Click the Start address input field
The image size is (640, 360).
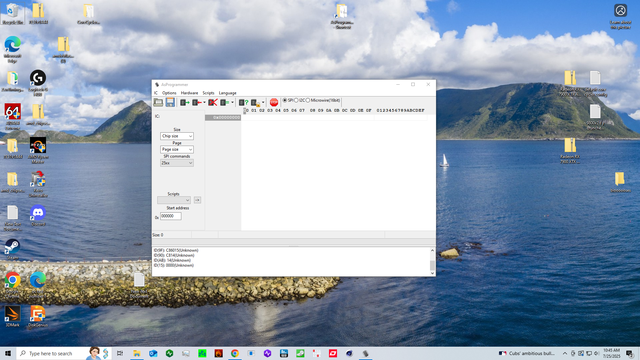click(x=171, y=216)
